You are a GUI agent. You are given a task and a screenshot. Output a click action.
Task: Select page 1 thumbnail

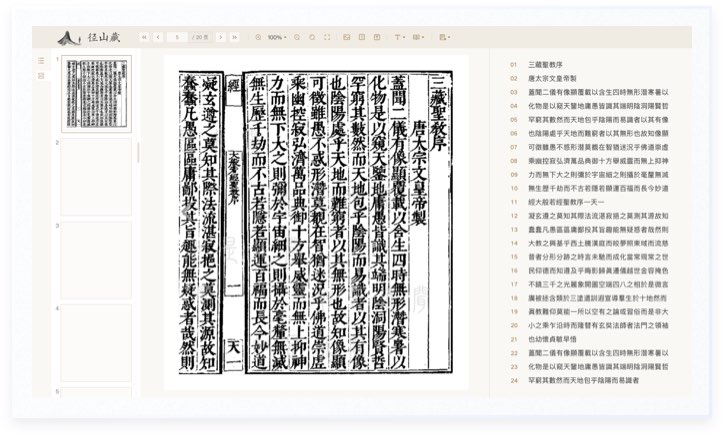pos(97,94)
